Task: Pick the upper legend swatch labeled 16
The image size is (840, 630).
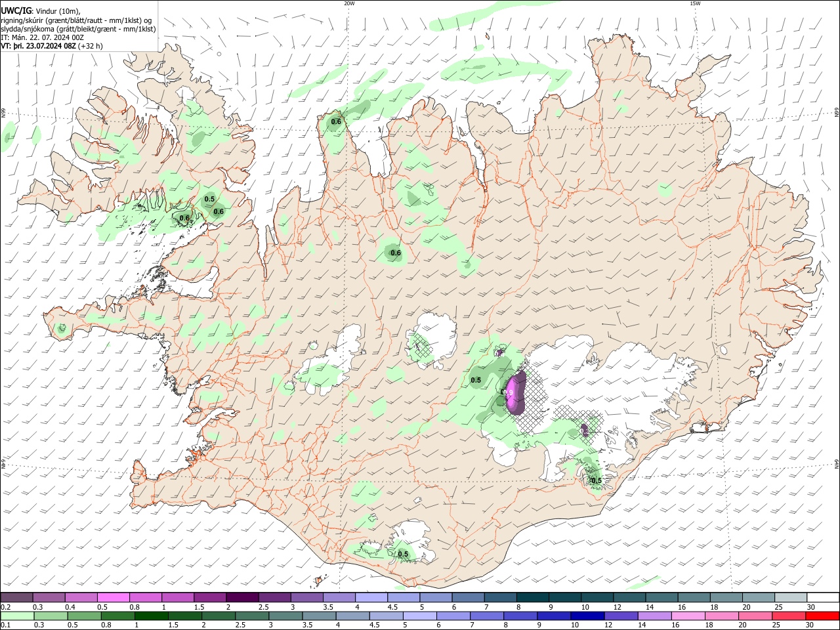Action: [693, 597]
